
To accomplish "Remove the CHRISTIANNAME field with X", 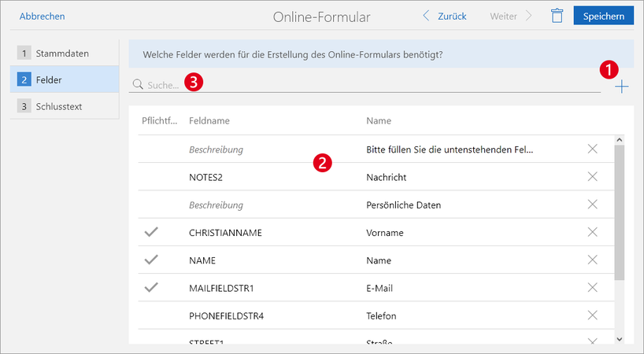I will click(592, 233).
